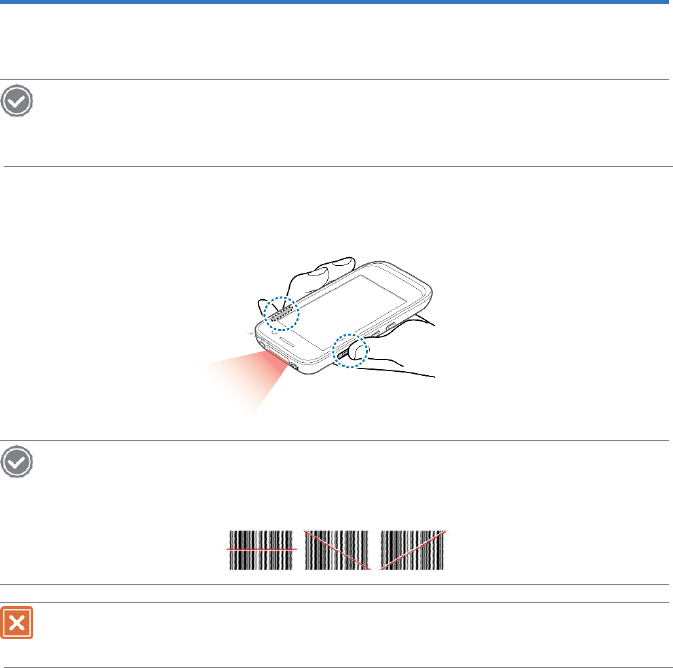Click the orange X caution icon
673x668 pixels.
17,622
